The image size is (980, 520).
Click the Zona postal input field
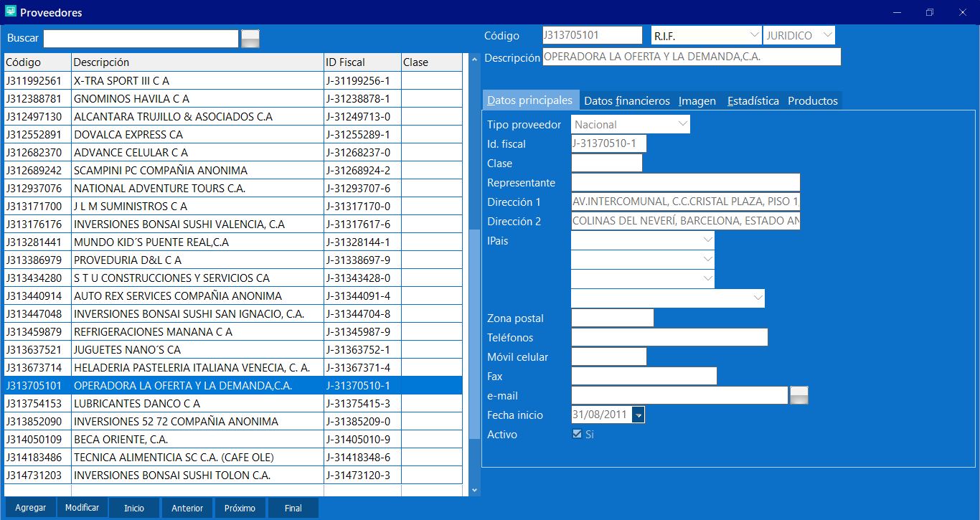tap(613, 318)
